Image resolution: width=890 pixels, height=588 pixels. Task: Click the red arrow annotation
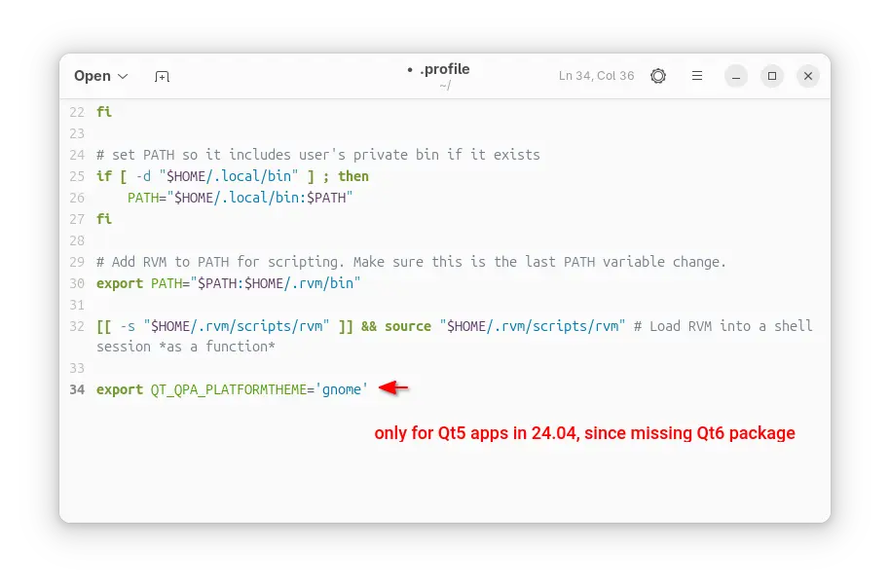pos(393,388)
